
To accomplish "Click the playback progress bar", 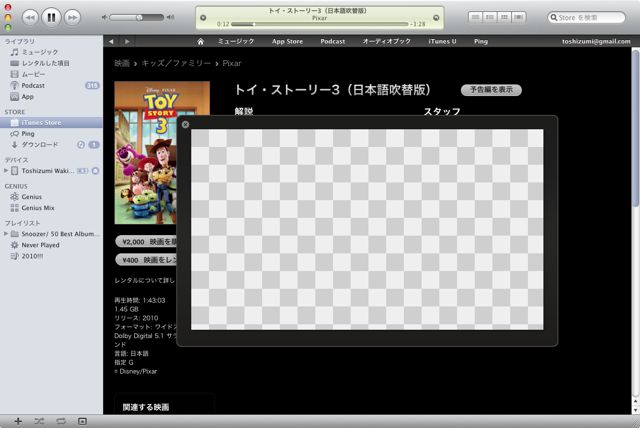I will point(320,24).
